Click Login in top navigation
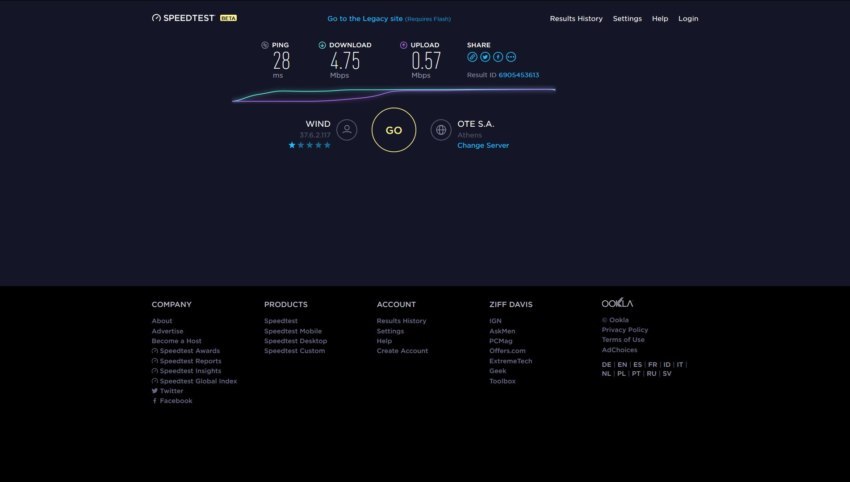Viewport: 850px width, 482px height. pyautogui.click(x=688, y=18)
